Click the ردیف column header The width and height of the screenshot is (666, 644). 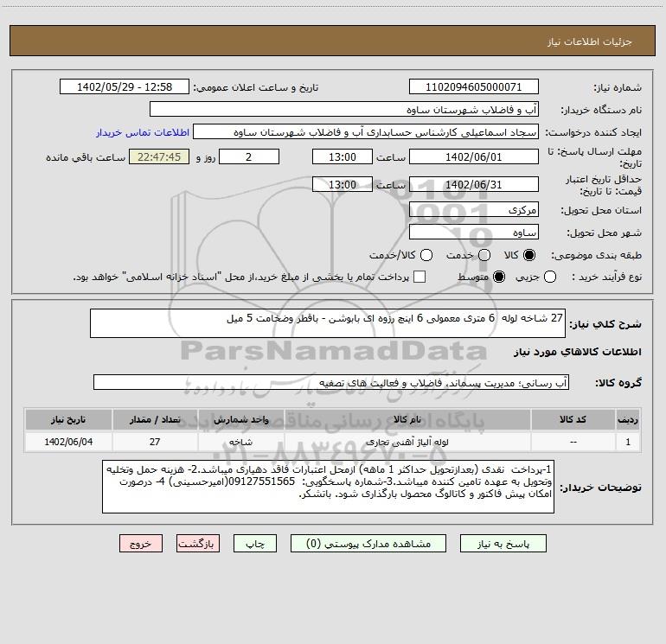point(628,419)
